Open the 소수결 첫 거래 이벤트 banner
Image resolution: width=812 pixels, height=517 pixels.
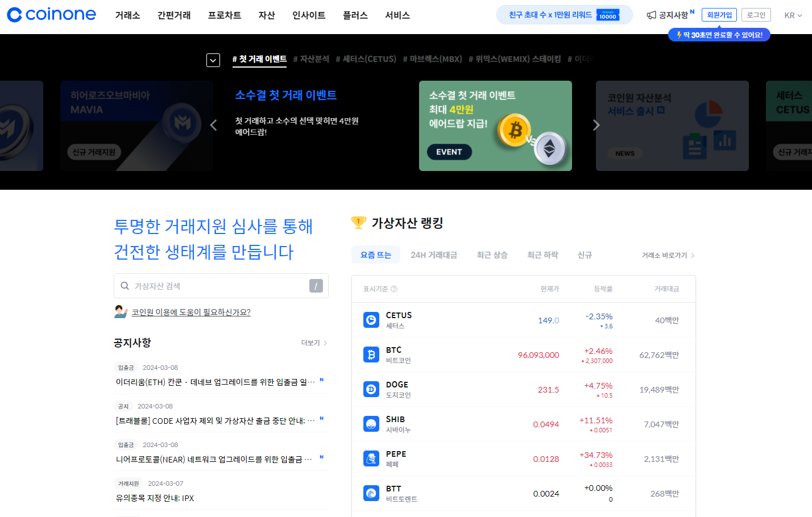495,126
